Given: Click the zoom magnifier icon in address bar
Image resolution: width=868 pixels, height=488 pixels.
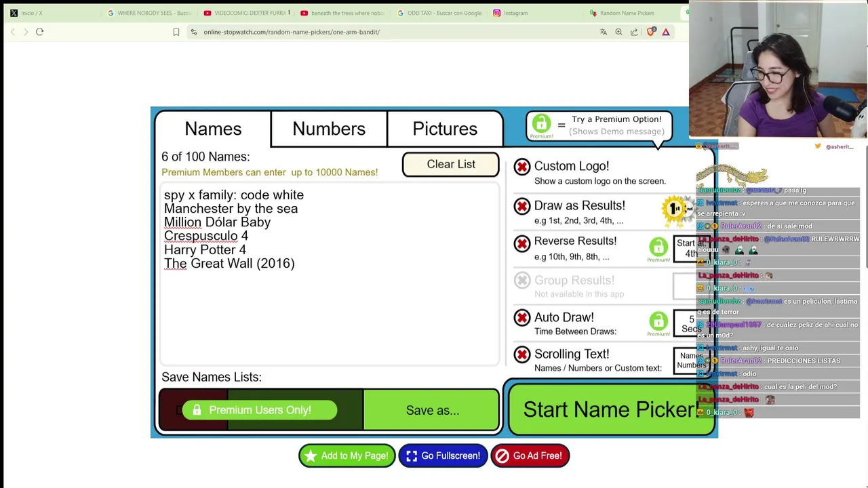Looking at the screenshot, I should pos(618,32).
